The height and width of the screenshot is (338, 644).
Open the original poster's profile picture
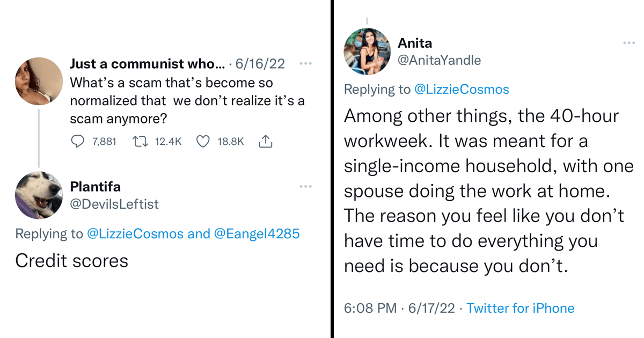coord(38,82)
